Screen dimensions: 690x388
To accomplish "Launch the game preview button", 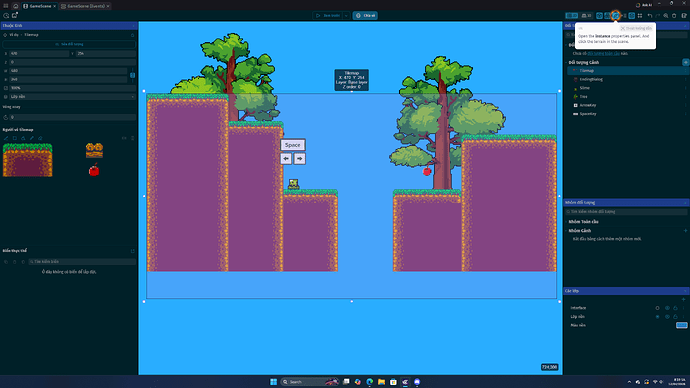I will [328, 15].
